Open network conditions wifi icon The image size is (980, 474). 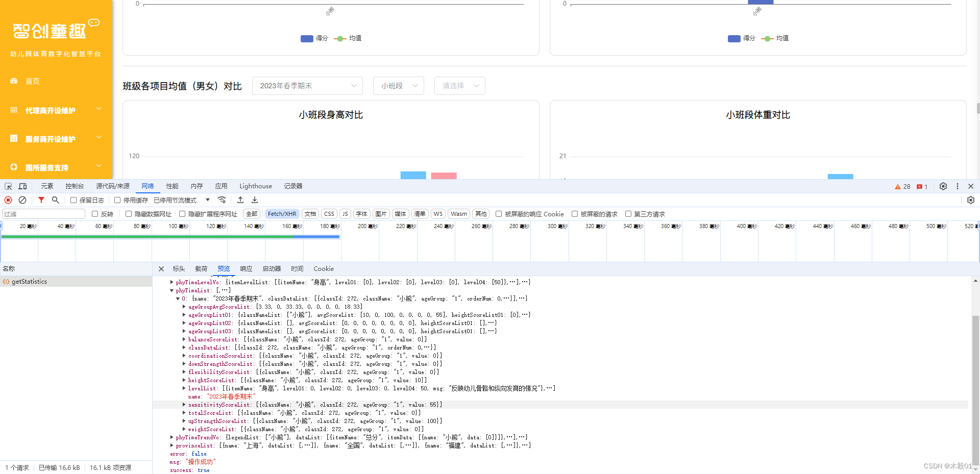222,200
